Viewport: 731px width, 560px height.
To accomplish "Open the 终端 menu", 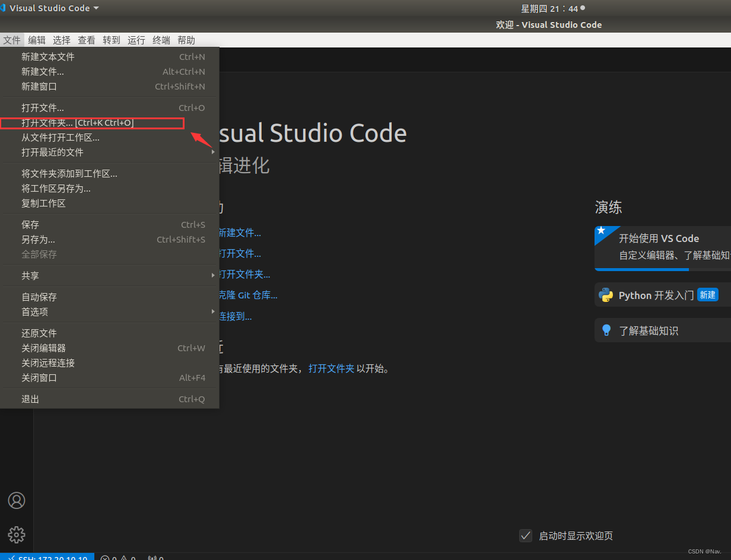I will point(161,40).
